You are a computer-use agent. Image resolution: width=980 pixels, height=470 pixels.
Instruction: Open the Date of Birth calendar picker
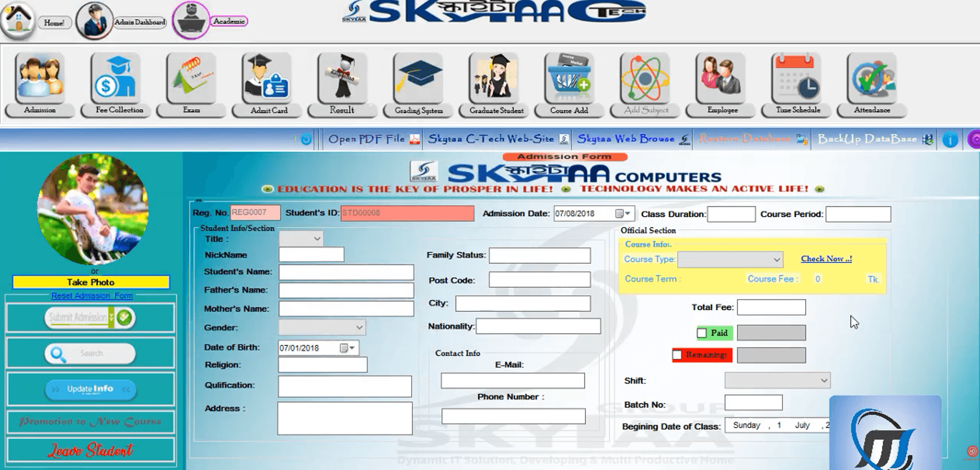tap(348, 348)
